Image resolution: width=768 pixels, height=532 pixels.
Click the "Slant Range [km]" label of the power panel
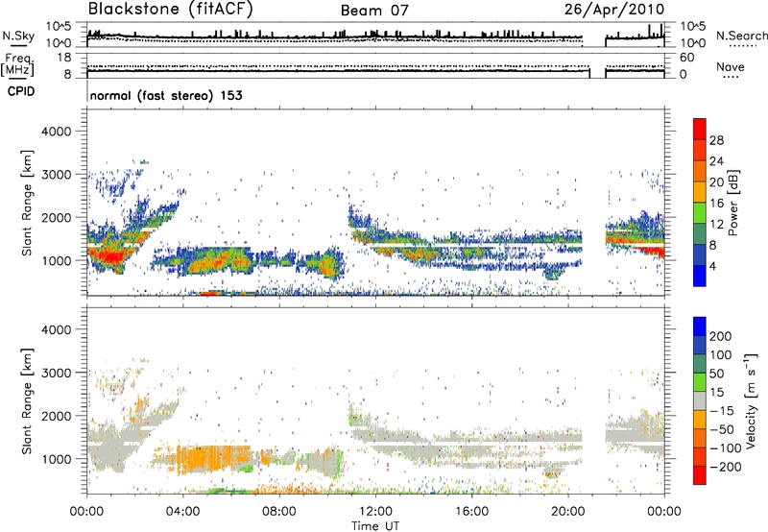tap(27, 203)
